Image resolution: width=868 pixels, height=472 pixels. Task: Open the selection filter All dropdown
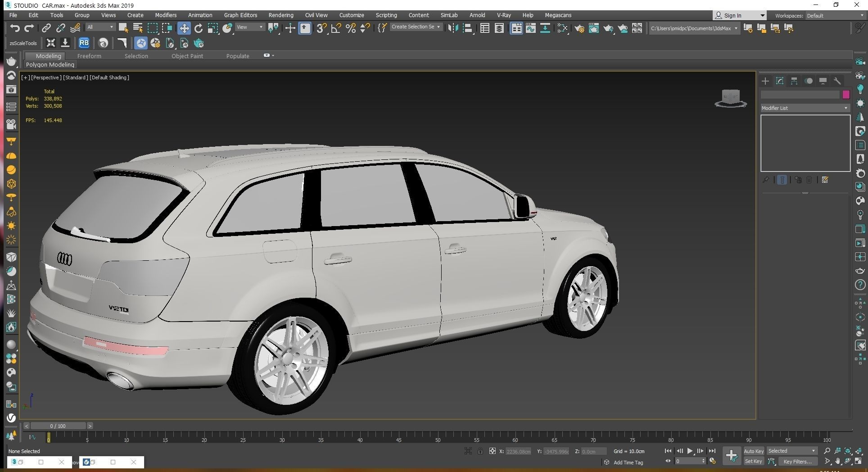click(x=100, y=27)
